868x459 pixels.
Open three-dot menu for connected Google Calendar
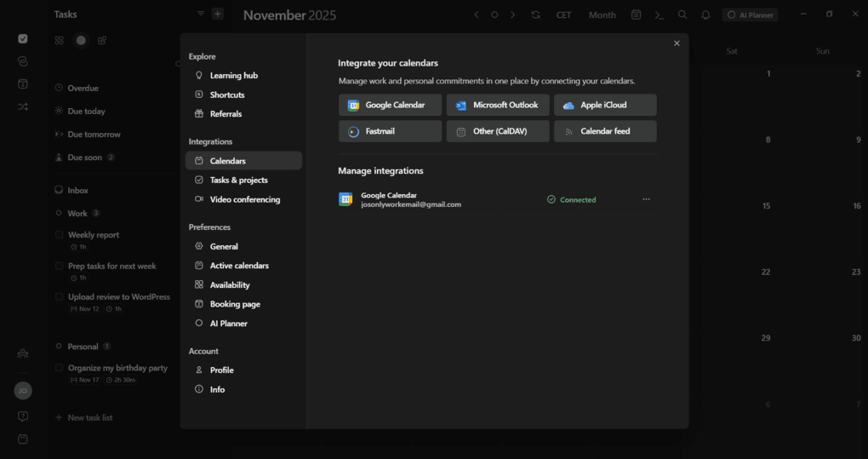646,199
